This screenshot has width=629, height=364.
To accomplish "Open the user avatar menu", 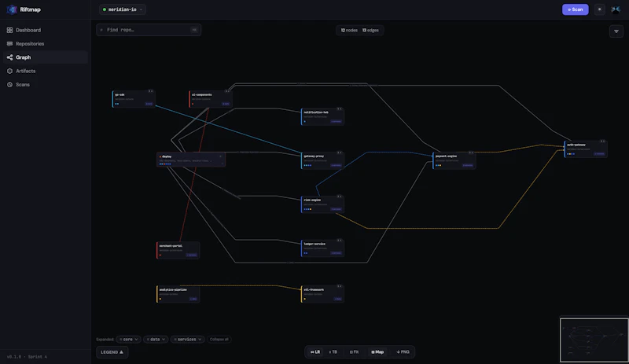I will [616, 9].
